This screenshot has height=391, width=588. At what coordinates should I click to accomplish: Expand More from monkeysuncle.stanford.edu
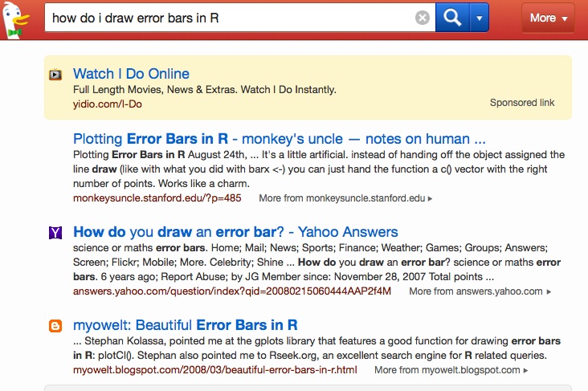tap(345, 198)
